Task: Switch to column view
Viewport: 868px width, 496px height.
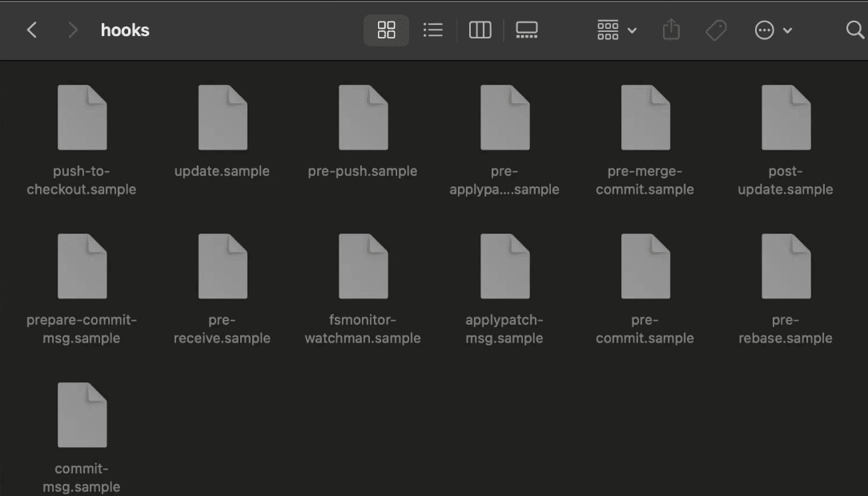Action: (480, 30)
